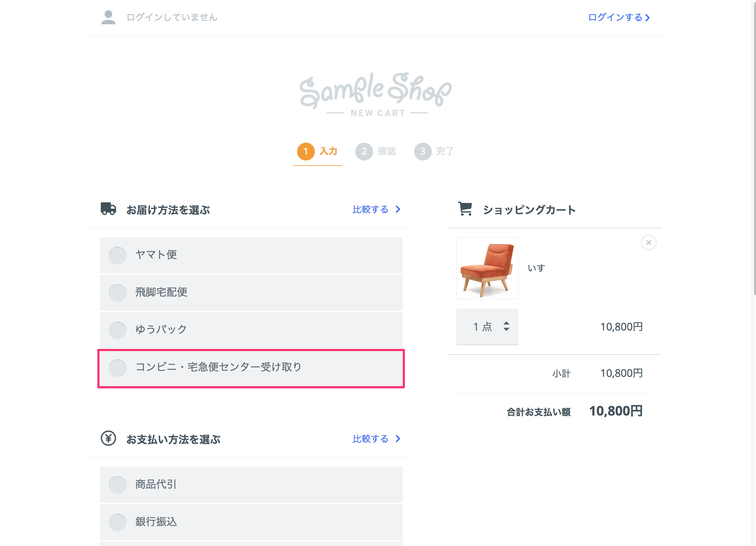Click the chevron arrow next to ログインする

click(x=648, y=18)
